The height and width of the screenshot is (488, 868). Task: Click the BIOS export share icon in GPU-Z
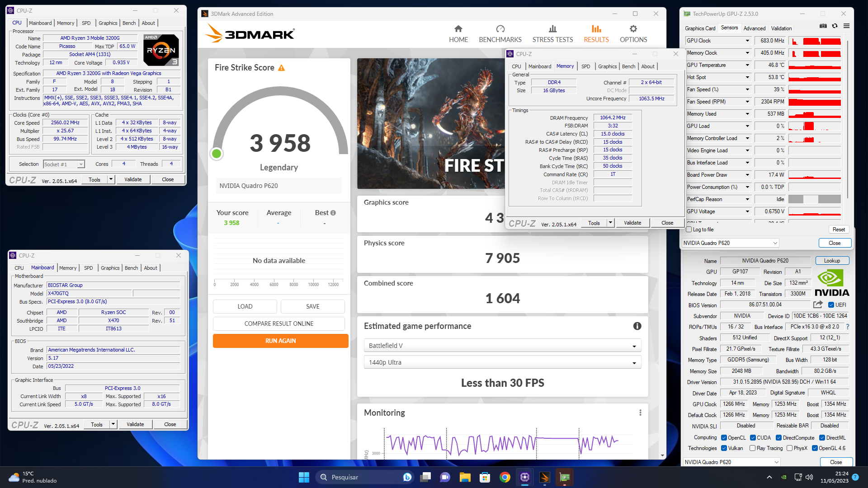818,305
